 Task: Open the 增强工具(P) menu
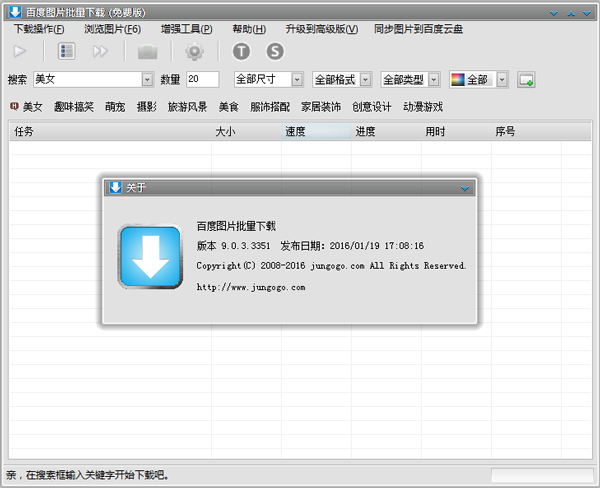coord(187,29)
